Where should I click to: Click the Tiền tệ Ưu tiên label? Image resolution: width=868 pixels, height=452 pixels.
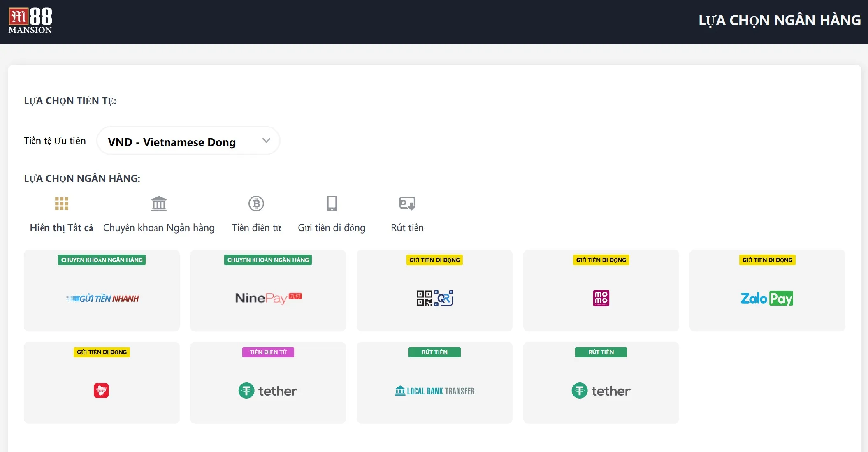pos(55,141)
